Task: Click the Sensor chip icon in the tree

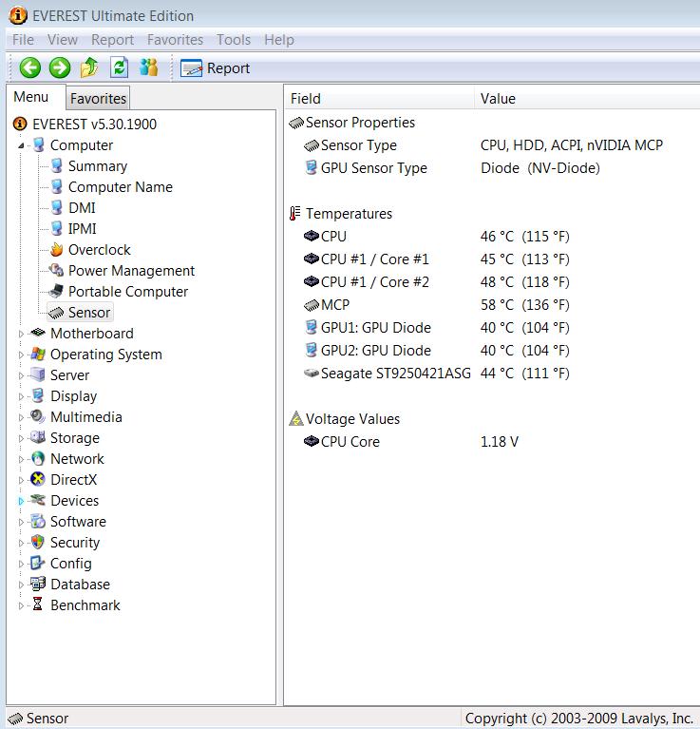Action: point(56,313)
